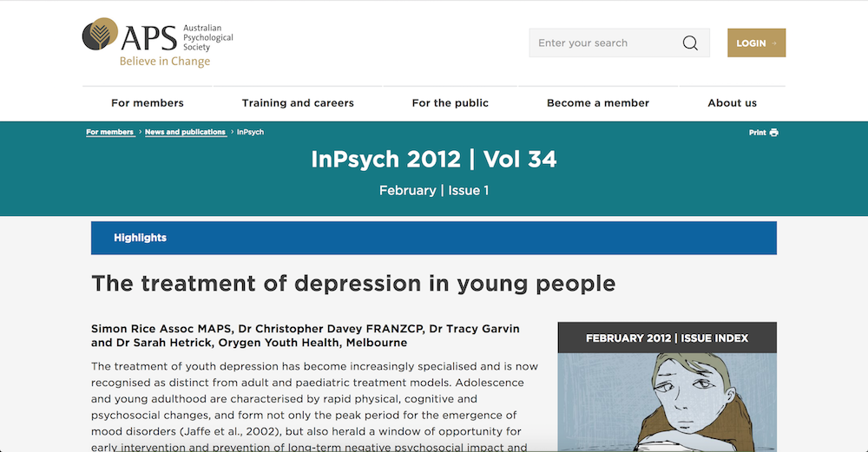Select 'For the public' in the navigation
This screenshot has height=452, width=868.
[450, 103]
